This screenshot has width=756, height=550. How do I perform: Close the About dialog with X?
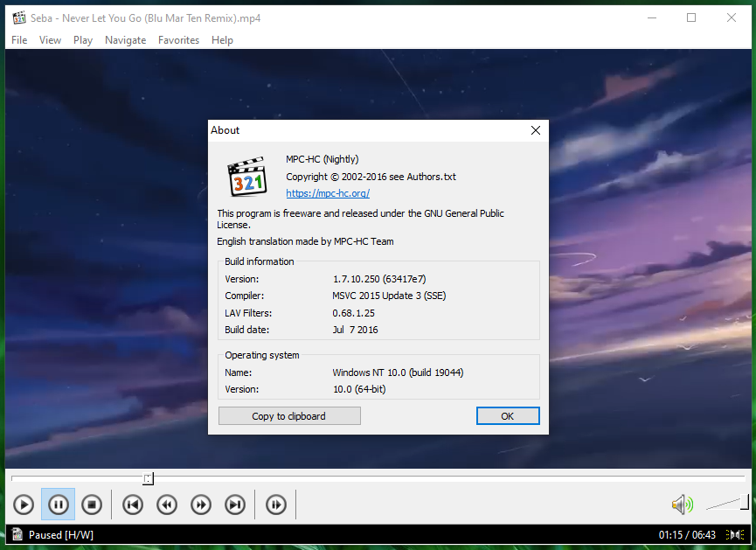[x=536, y=130]
